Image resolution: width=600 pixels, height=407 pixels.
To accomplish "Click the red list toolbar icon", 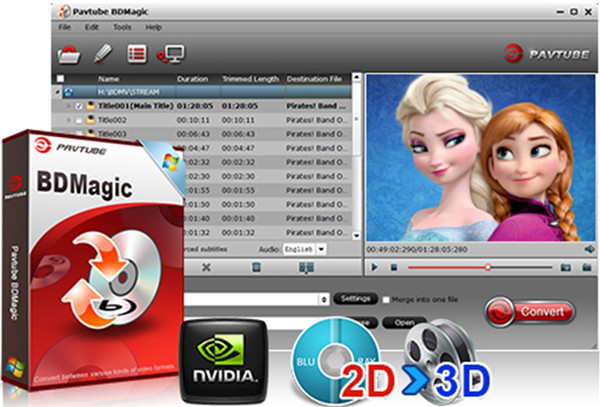I will (137, 54).
